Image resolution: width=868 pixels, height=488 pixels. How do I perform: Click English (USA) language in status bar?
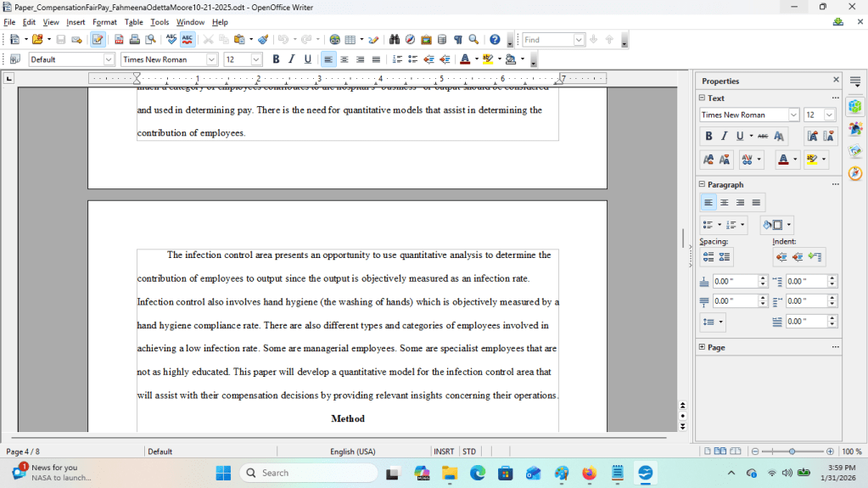pyautogui.click(x=353, y=452)
